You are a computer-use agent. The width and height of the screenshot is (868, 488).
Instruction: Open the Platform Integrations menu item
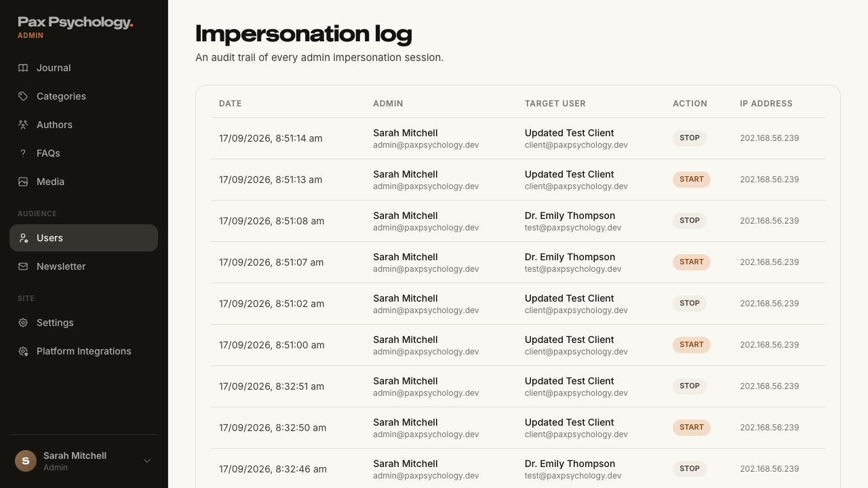coord(83,351)
